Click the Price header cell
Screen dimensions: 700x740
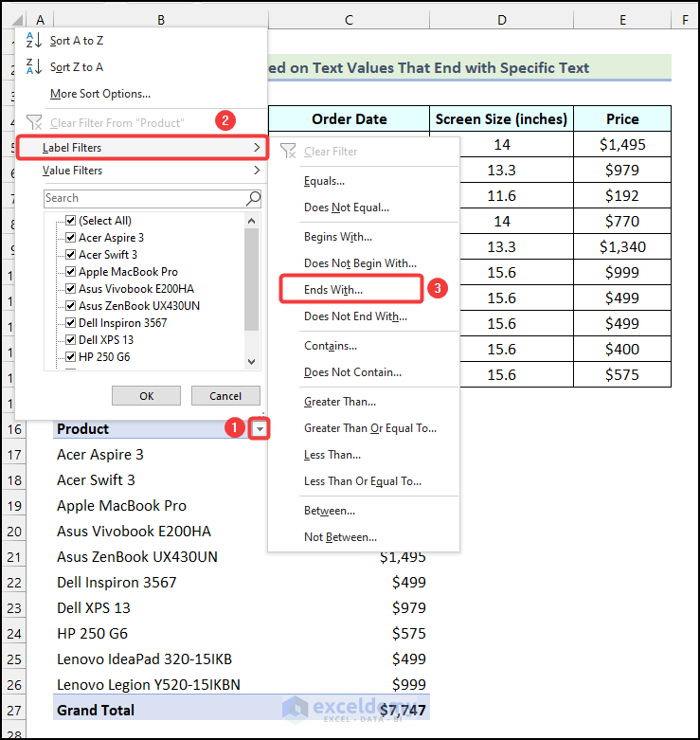tap(622, 119)
